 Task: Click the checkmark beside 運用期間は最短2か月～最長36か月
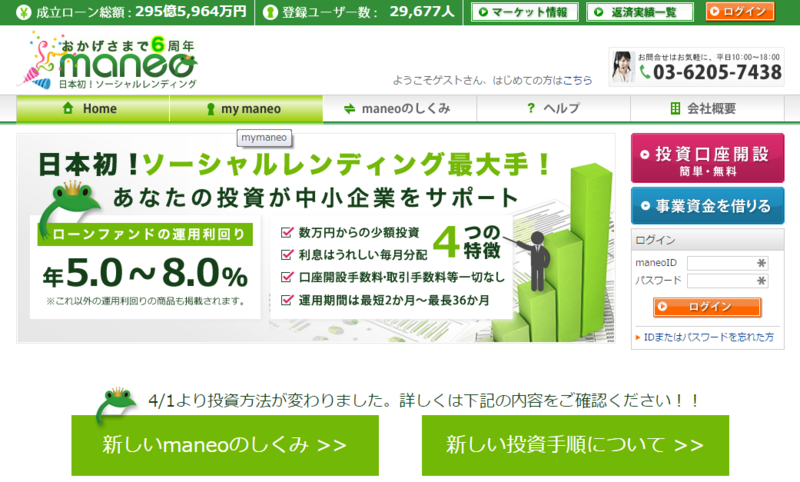click(x=287, y=300)
